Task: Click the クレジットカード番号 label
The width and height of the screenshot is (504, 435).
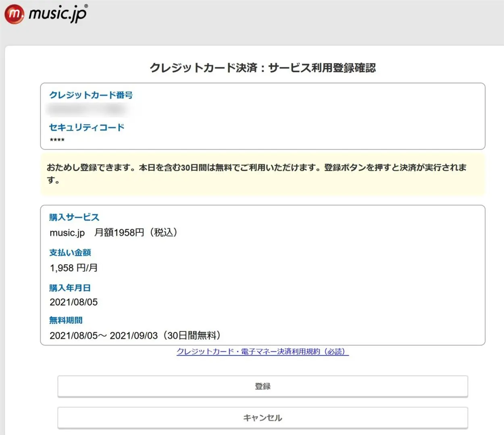Action: click(x=91, y=95)
